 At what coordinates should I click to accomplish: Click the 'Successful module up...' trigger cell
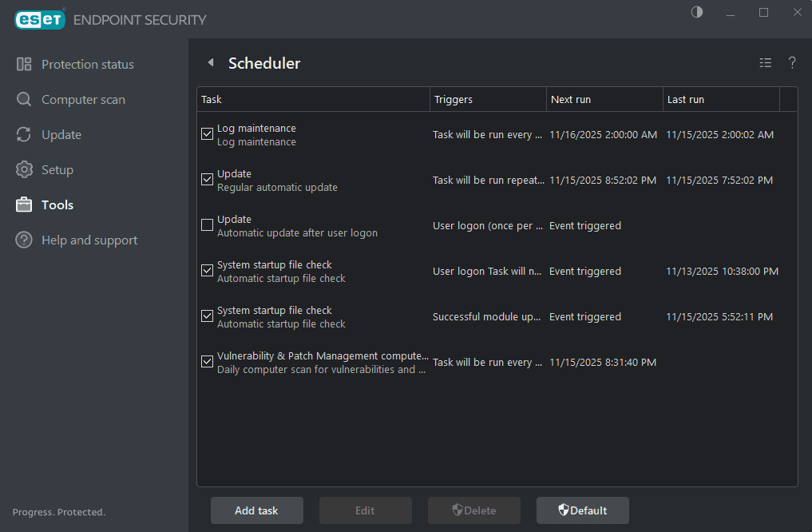[487, 317]
